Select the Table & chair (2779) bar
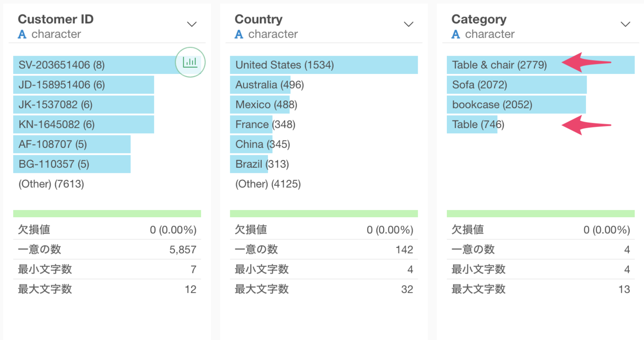The image size is (644, 340). click(541, 65)
